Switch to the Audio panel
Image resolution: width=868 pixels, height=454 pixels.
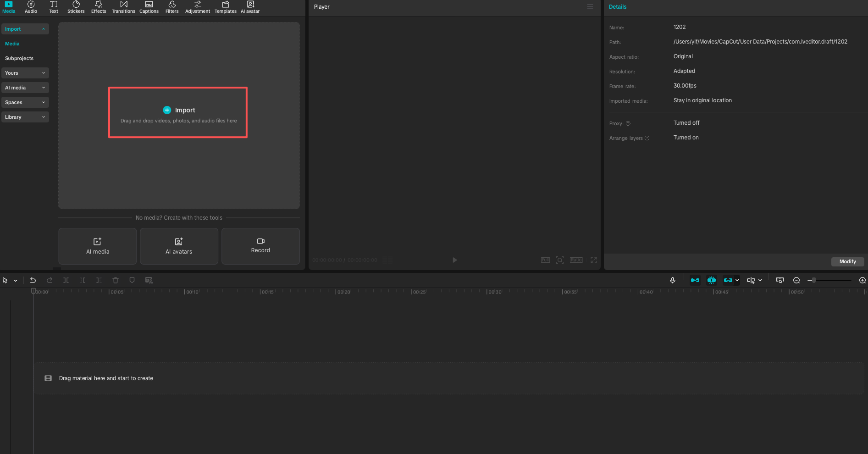click(x=31, y=7)
